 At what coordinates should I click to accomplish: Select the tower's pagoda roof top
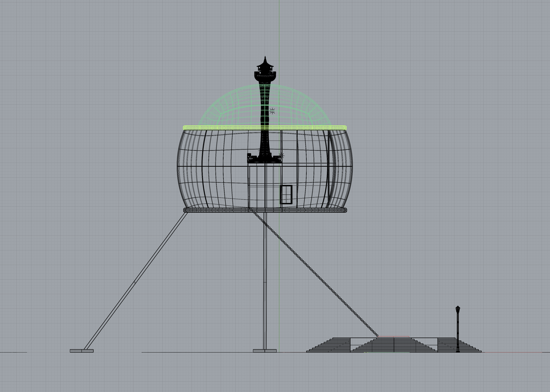[x=265, y=63]
